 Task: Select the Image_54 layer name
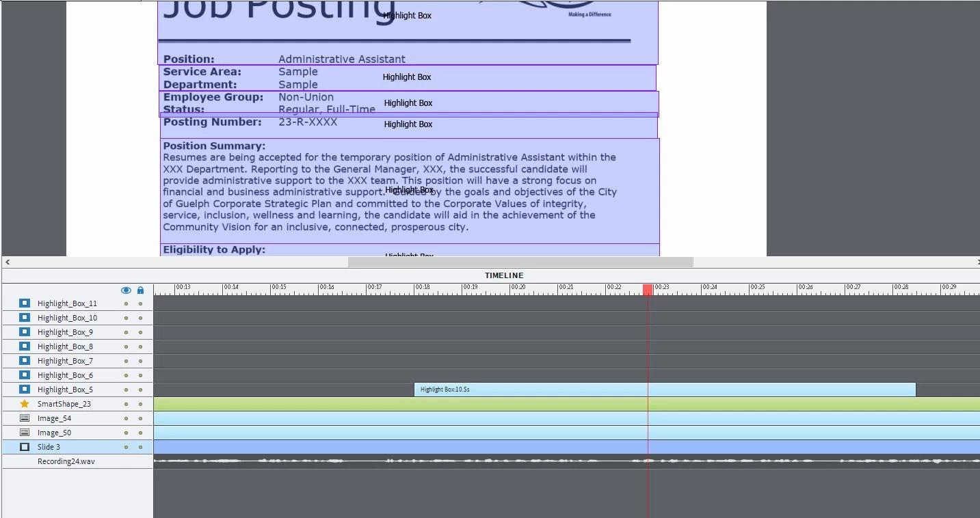[x=54, y=418]
